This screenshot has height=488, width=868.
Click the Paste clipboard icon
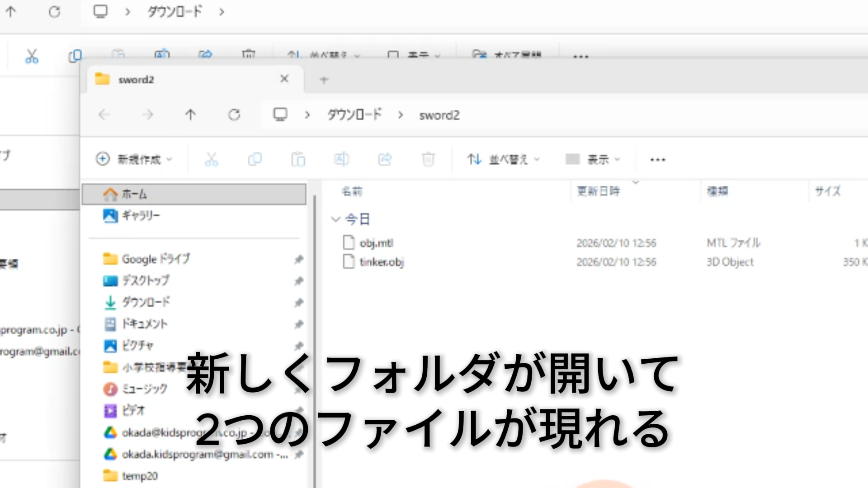(298, 159)
